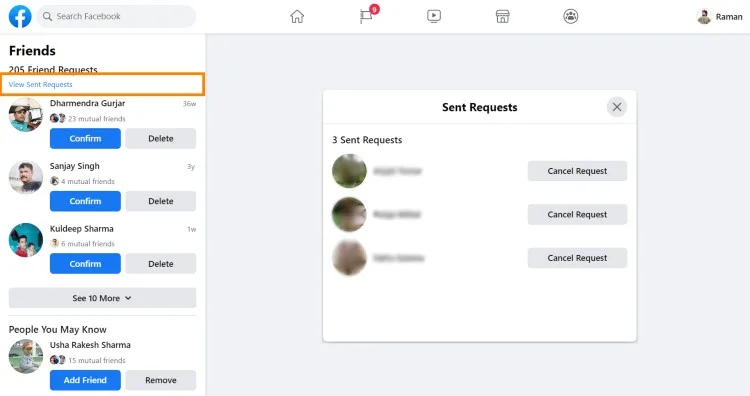Click the Facebook logo
Viewport: 750px width, 396px height.
[x=20, y=16]
